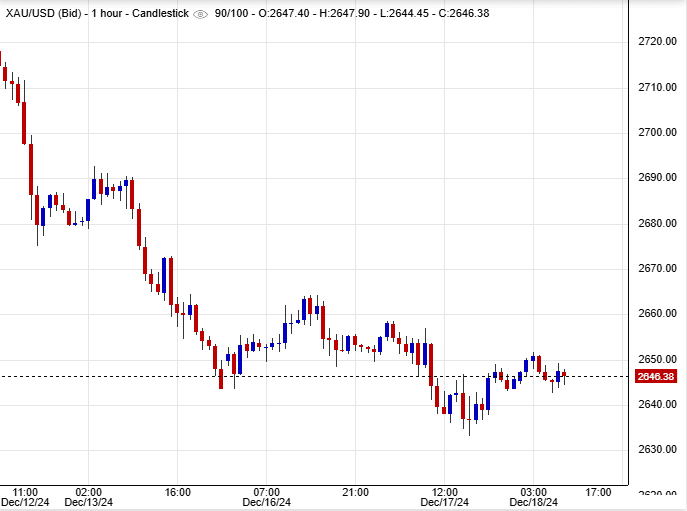Image resolution: width=687 pixels, height=511 pixels.
Task: Select the Dec/16/24 07:00 time axis label
Action: pyautogui.click(x=266, y=497)
